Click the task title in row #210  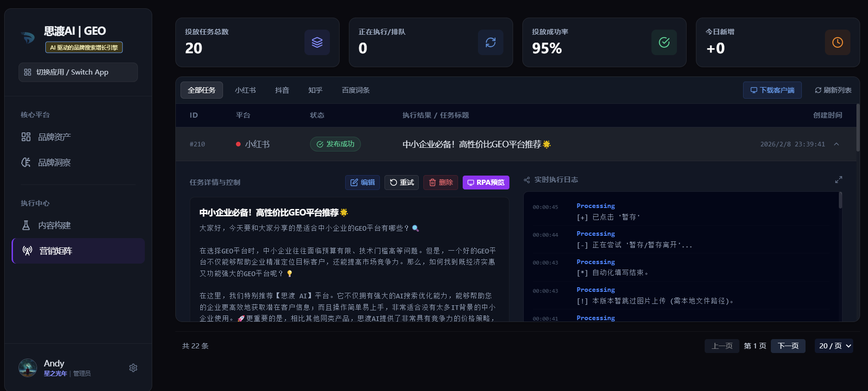point(477,144)
